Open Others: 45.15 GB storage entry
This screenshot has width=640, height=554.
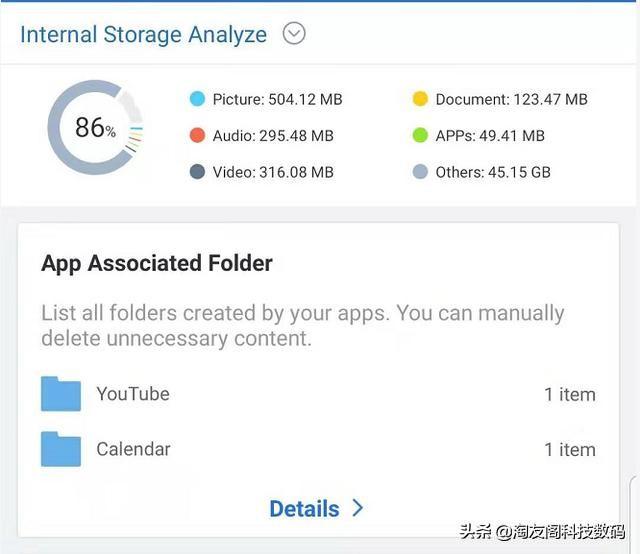pos(493,172)
